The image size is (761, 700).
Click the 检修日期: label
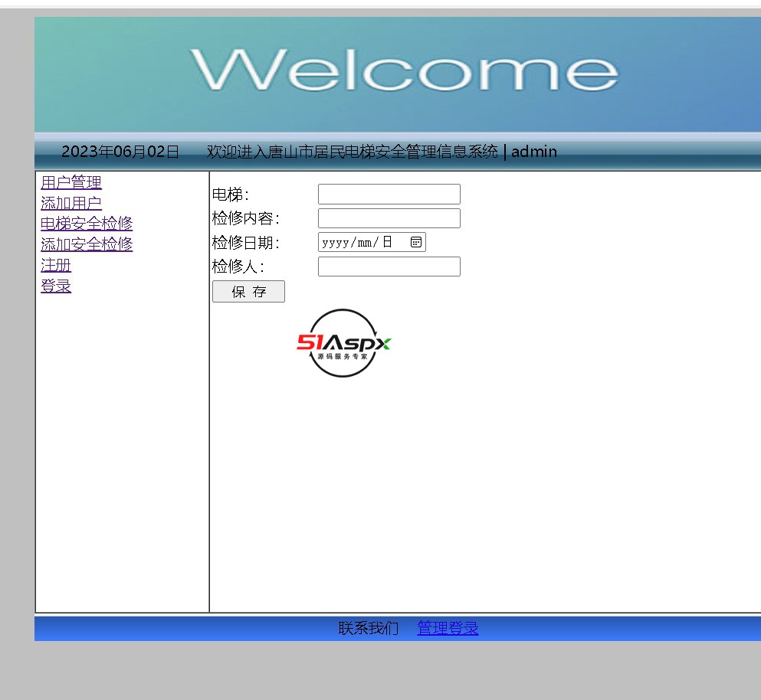pos(246,243)
